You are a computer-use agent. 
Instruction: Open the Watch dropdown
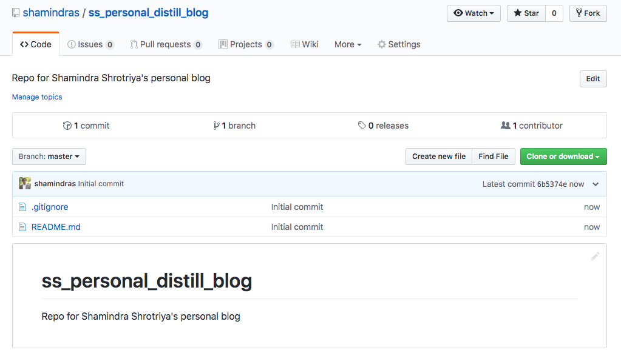473,13
